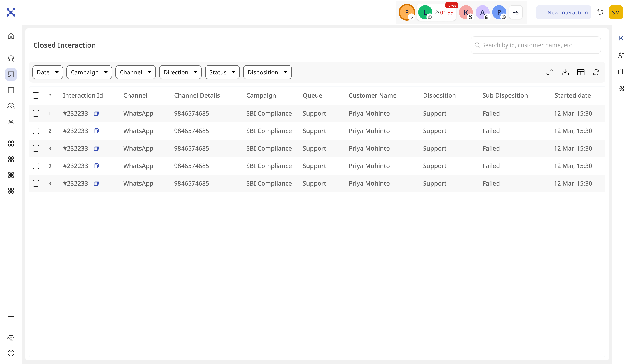Expand the Channel filter dropdown
This screenshot has width=630, height=364.
pyautogui.click(x=135, y=72)
